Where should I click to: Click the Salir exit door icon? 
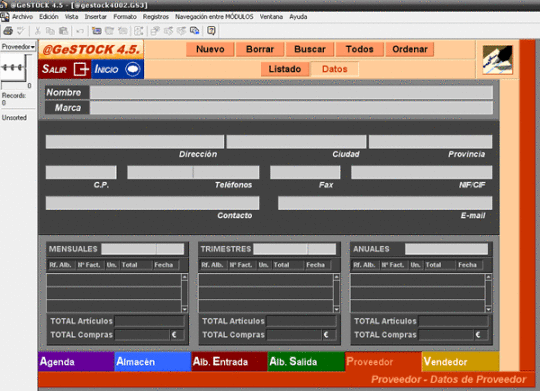tap(81, 69)
